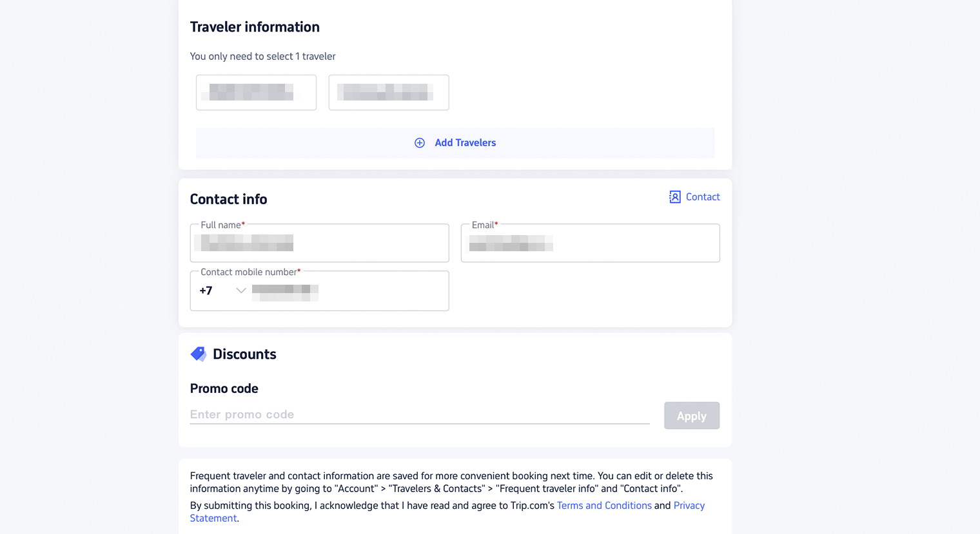
Task: Select the second traveler card
Action: point(389,92)
